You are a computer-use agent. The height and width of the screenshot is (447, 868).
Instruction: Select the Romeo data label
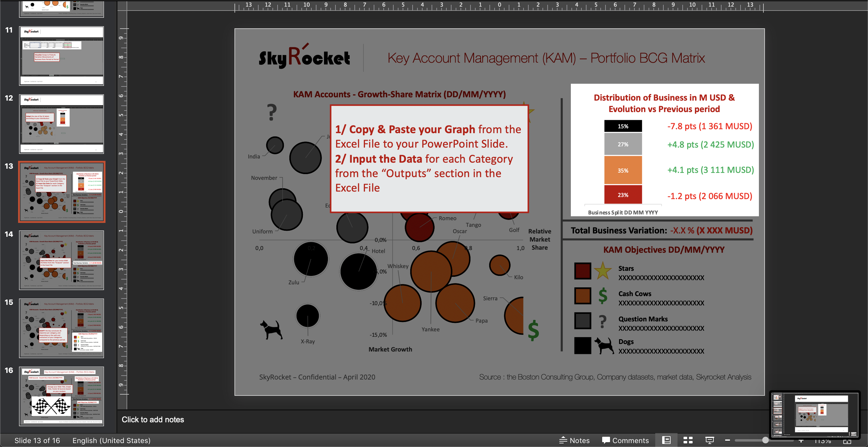tap(448, 218)
